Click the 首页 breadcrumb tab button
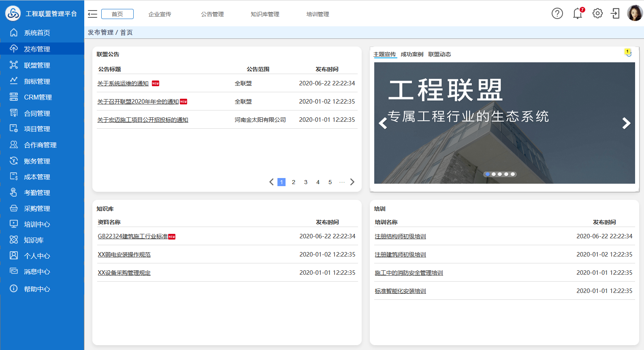 117,14
